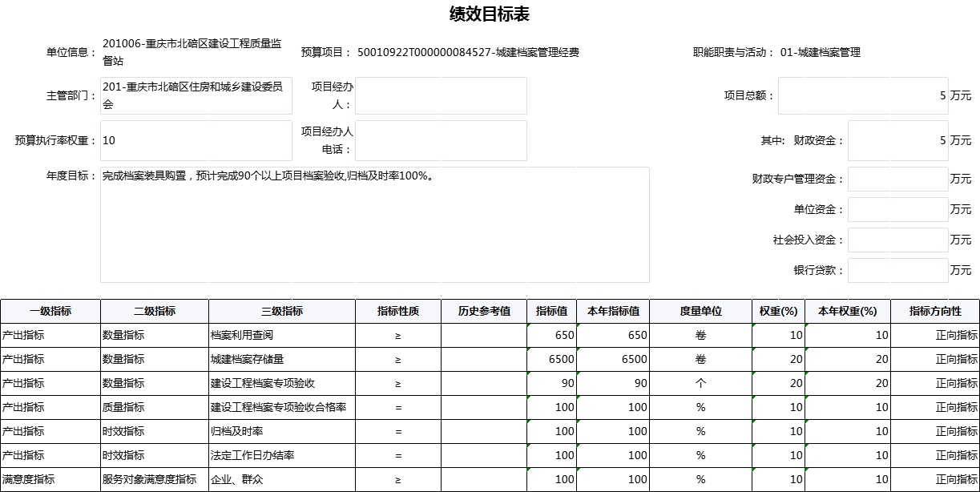Click the 本年指标值 column header
Screen dimensions: 980x492
point(613,311)
